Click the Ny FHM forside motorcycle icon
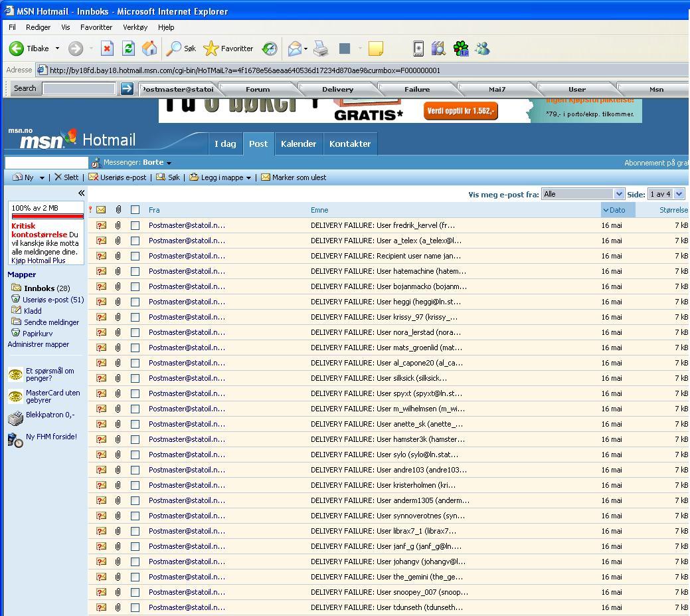Image resolution: width=690 pixels, height=616 pixels. (x=15, y=440)
